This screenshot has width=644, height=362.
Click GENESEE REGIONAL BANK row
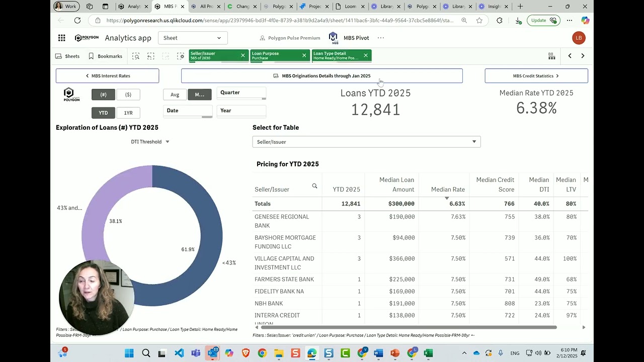click(420, 221)
